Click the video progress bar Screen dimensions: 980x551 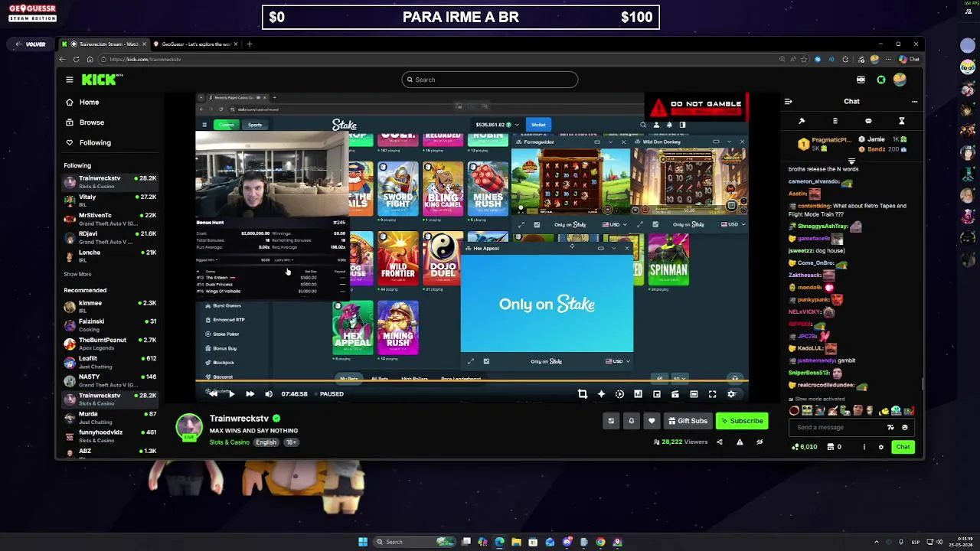472,380
